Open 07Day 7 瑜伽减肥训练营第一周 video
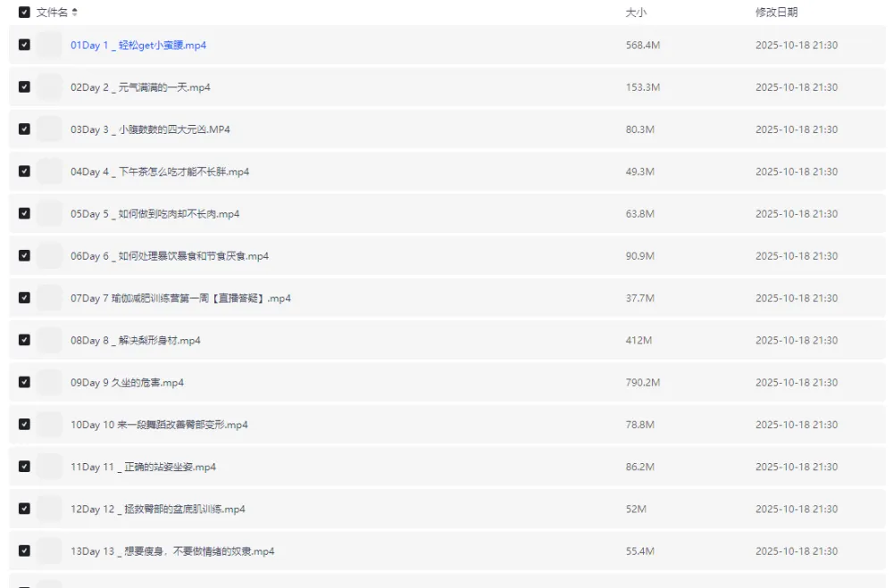This screenshot has width=893, height=588. point(180,299)
